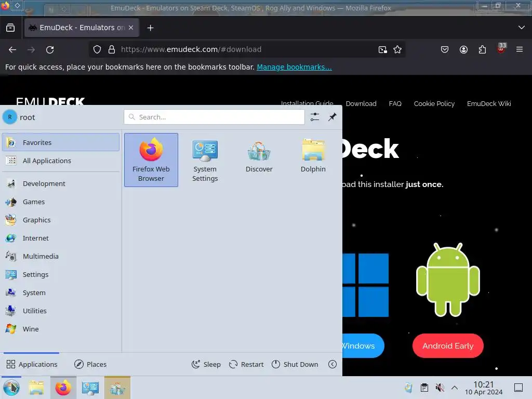Switch to the Places tab

[90, 364]
